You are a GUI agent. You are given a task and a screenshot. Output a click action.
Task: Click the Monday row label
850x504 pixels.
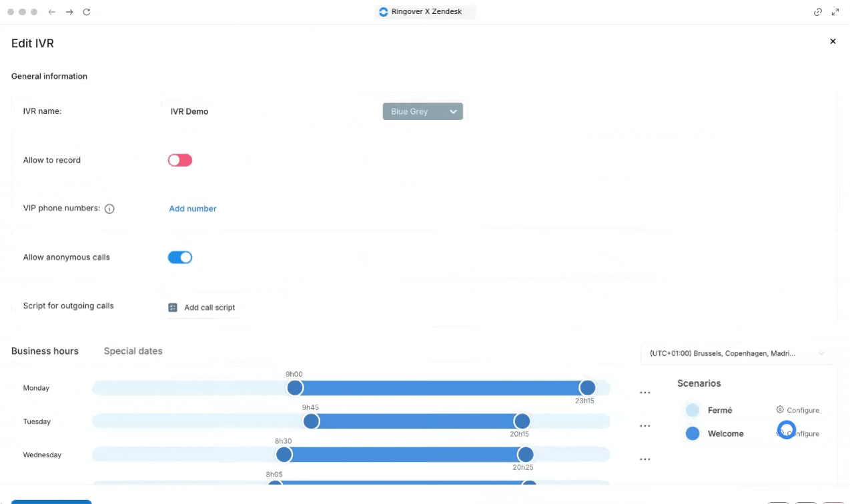pos(36,388)
